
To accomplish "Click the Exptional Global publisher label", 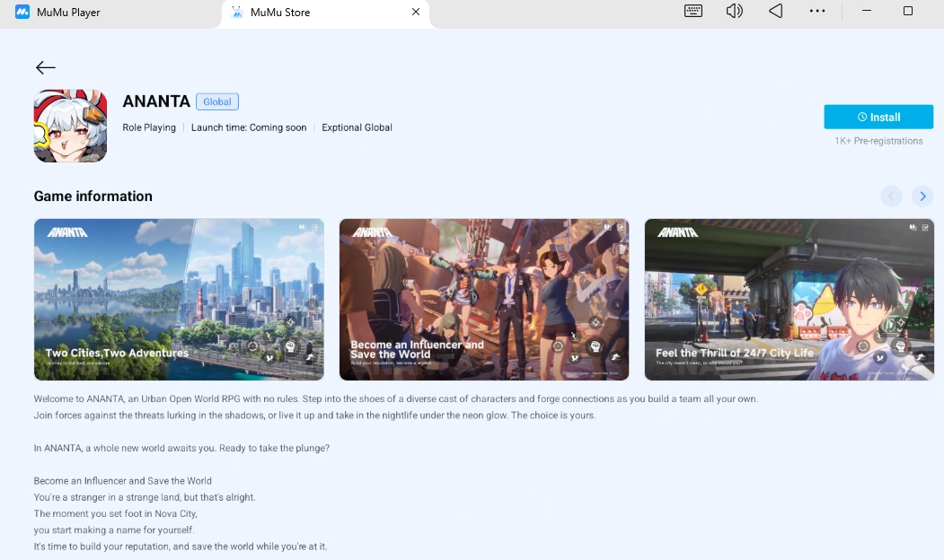I will tap(357, 127).
